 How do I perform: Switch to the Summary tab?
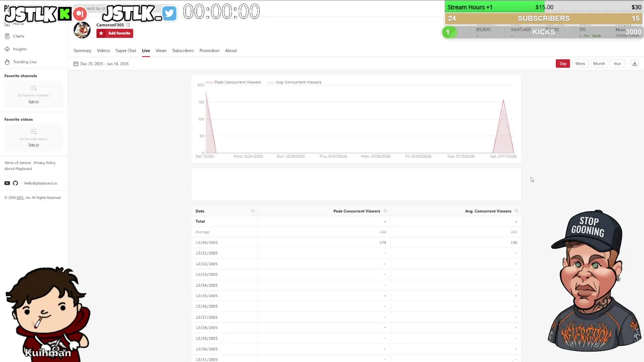(83, 51)
